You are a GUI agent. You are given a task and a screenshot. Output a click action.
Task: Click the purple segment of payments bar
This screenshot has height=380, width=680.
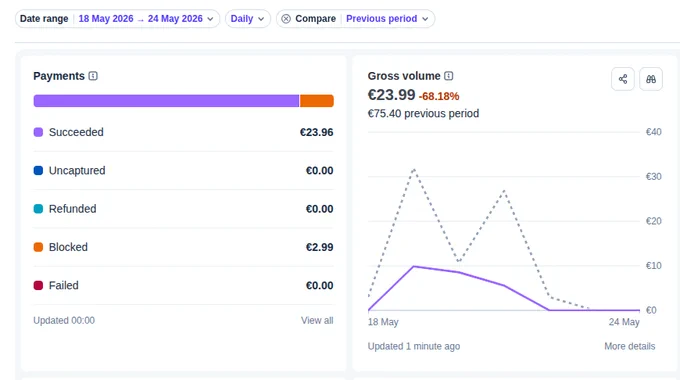[166, 101]
